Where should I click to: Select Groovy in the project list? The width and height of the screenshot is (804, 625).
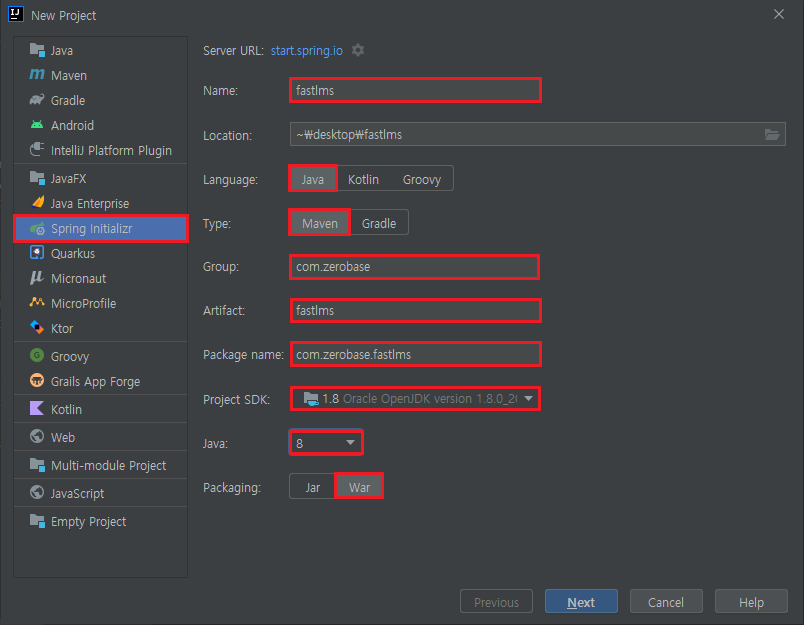pos(100,356)
